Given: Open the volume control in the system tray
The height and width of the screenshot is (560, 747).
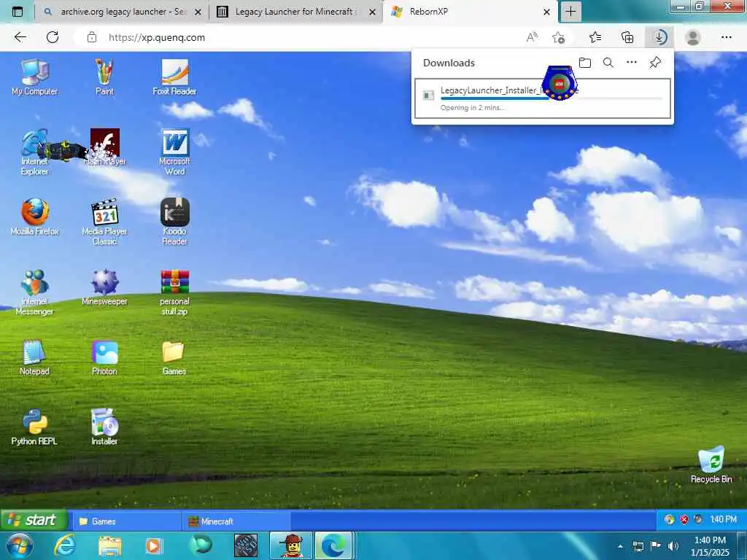Looking at the screenshot, I should 673,546.
